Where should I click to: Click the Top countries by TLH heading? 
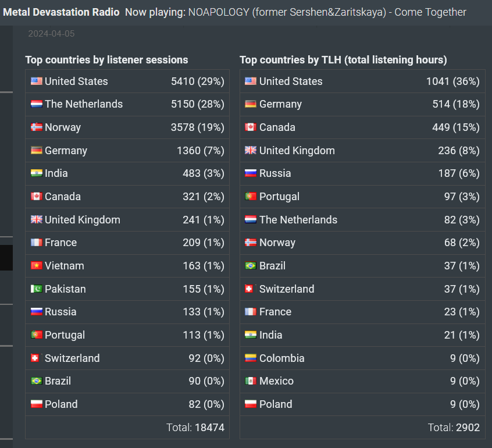(343, 60)
